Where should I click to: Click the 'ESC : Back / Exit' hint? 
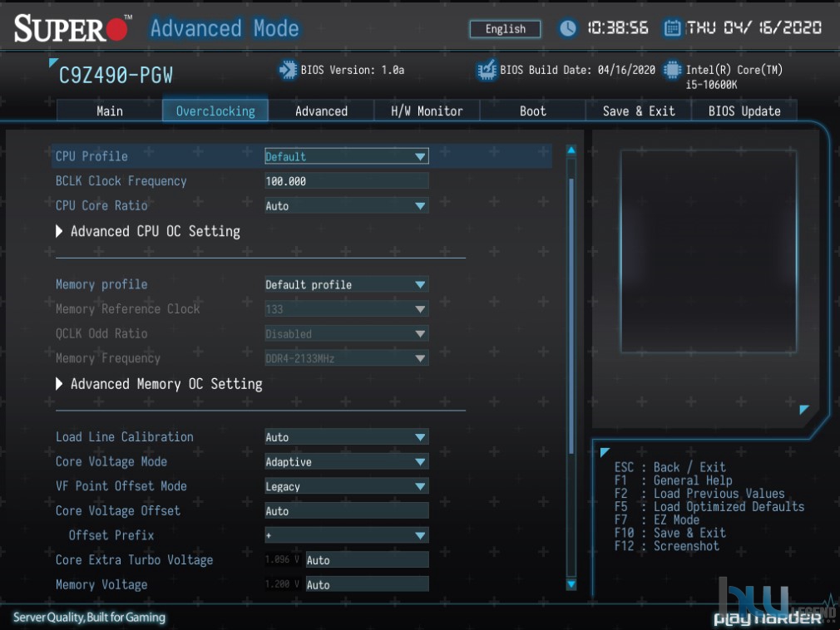pos(670,467)
